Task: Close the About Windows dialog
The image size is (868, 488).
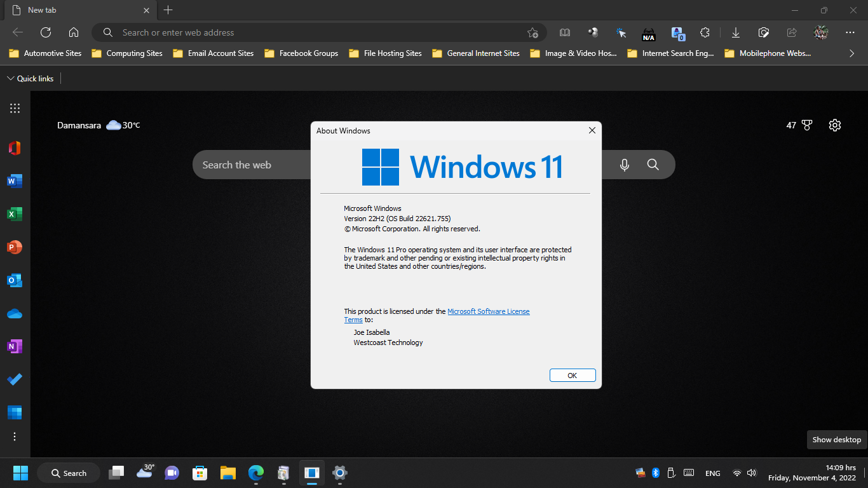Action: click(592, 130)
